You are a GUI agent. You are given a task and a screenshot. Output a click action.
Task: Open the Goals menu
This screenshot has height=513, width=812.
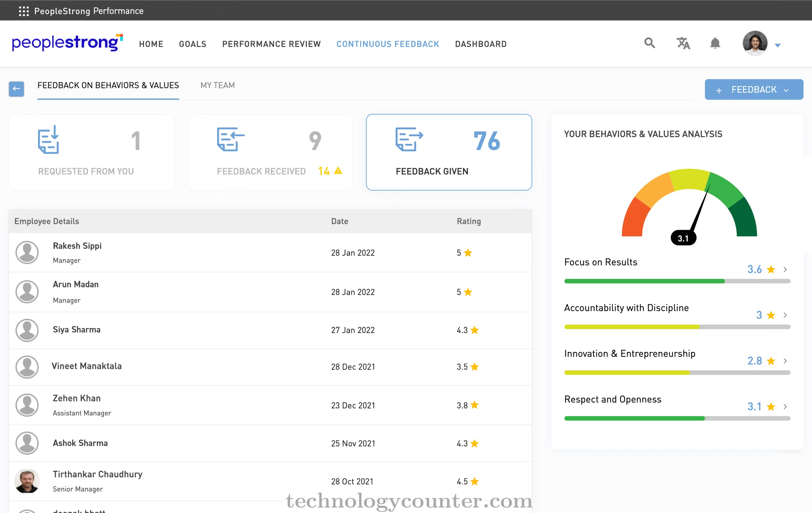(x=192, y=44)
